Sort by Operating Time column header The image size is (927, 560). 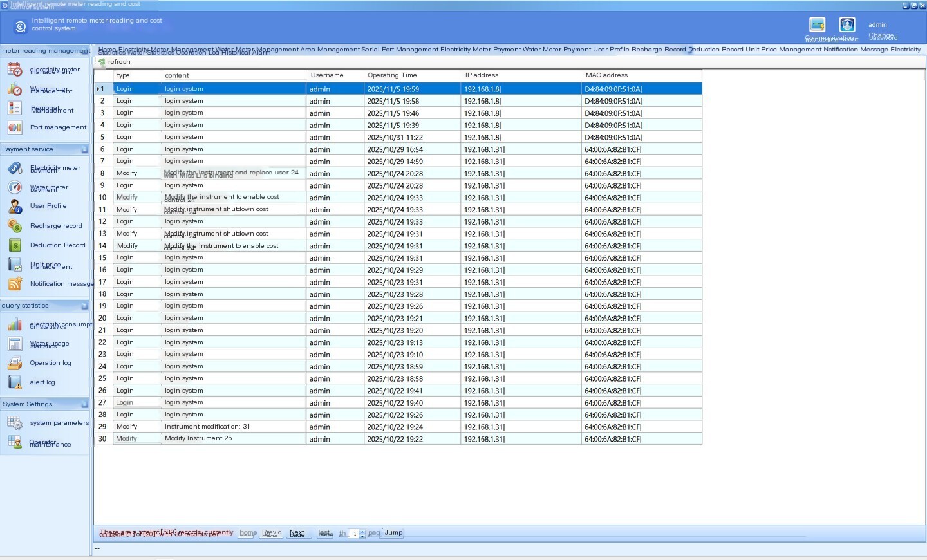(392, 75)
